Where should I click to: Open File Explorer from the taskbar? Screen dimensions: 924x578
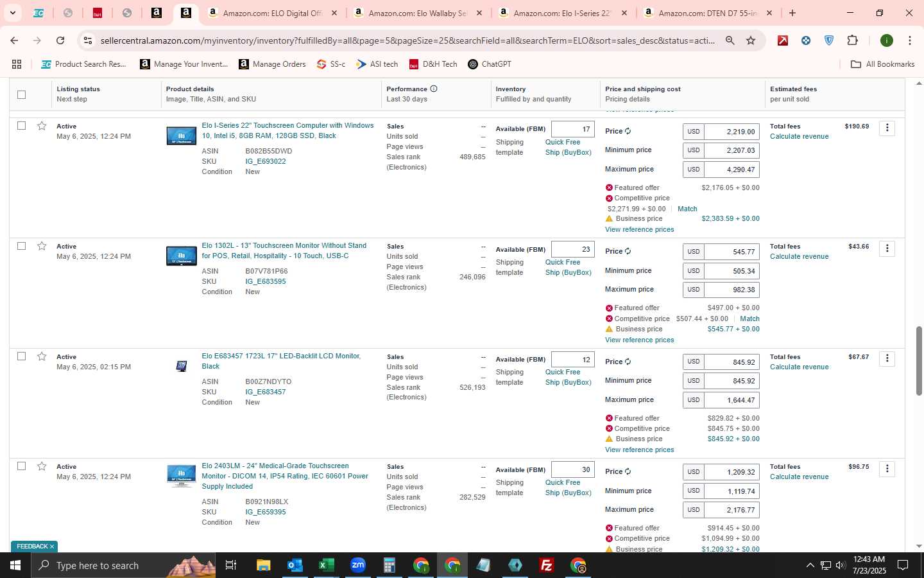pos(263,565)
